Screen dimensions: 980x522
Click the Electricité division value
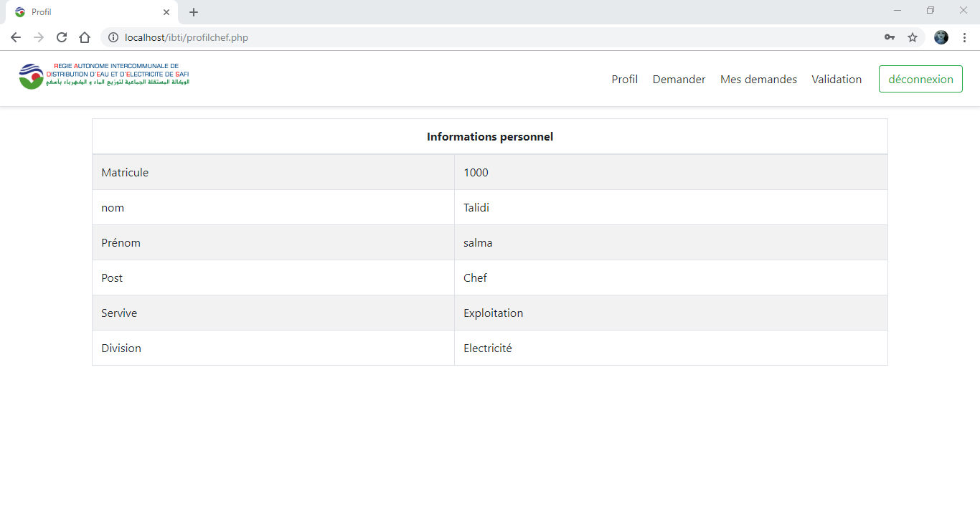[488, 348]
